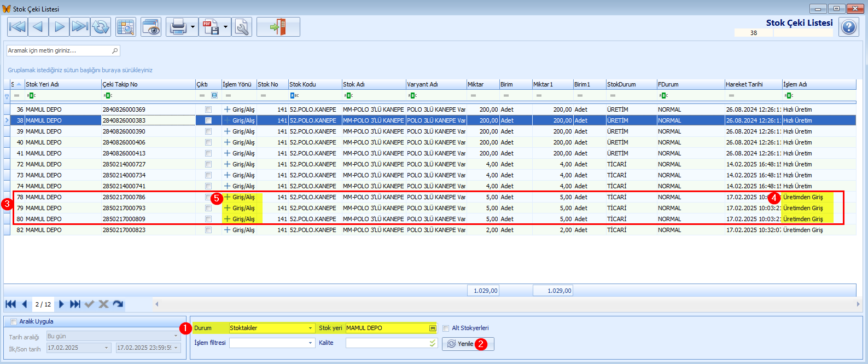868x364 pixels.
Task: Open the grid search magnifier icon
Action: coord(126,27)
